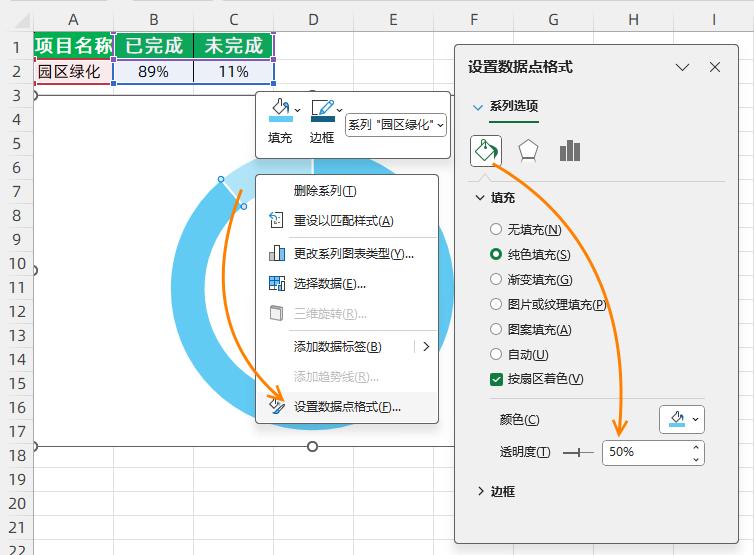The height and width of the screenshot is (555, 754).
Task: Close the 设置数据点格式 pane
Action: coord(715,67)
